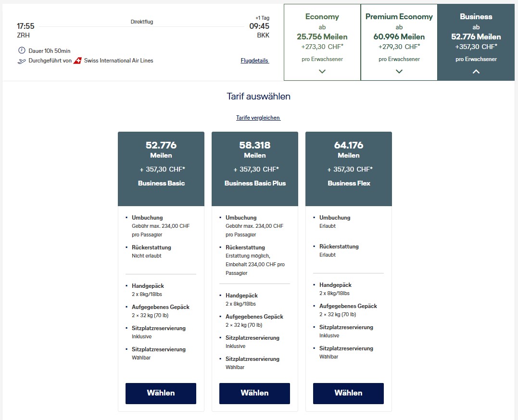Click Umbuchung fee text in Business Basic
This screenshot has width=518, height=420.
[x=161, y=230]
